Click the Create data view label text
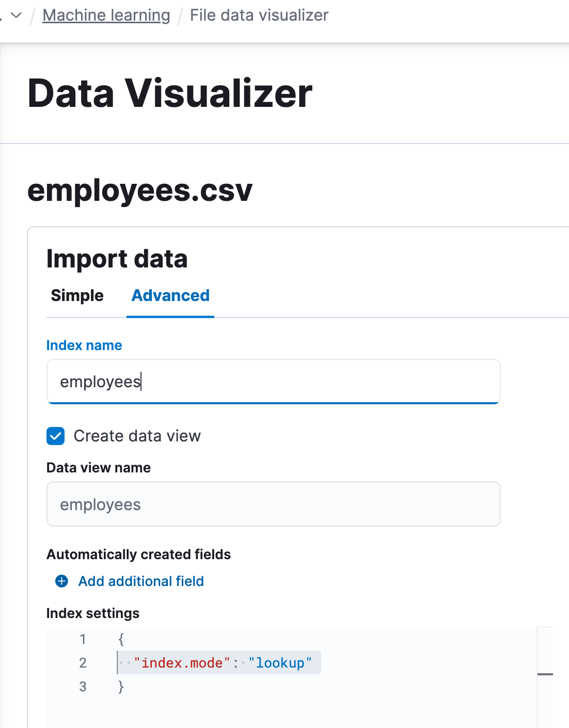 137,436
